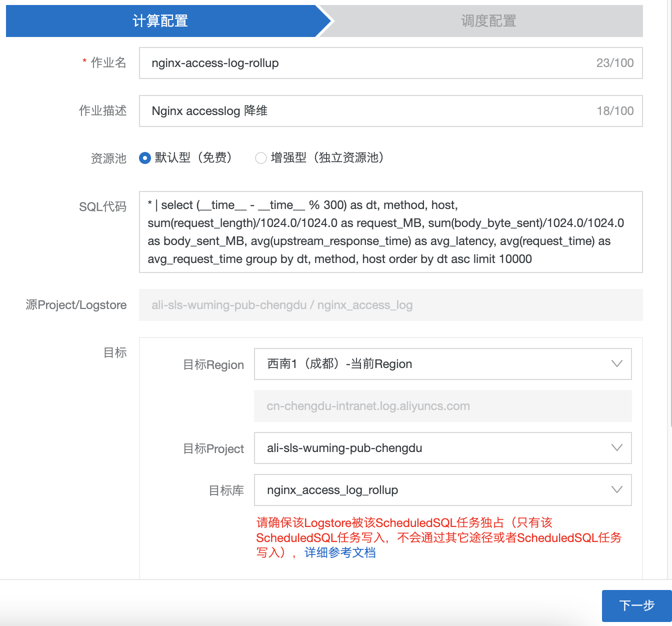Click the 目标Project field label
This screenshot has height=626, width=672.
coord(213,448)
